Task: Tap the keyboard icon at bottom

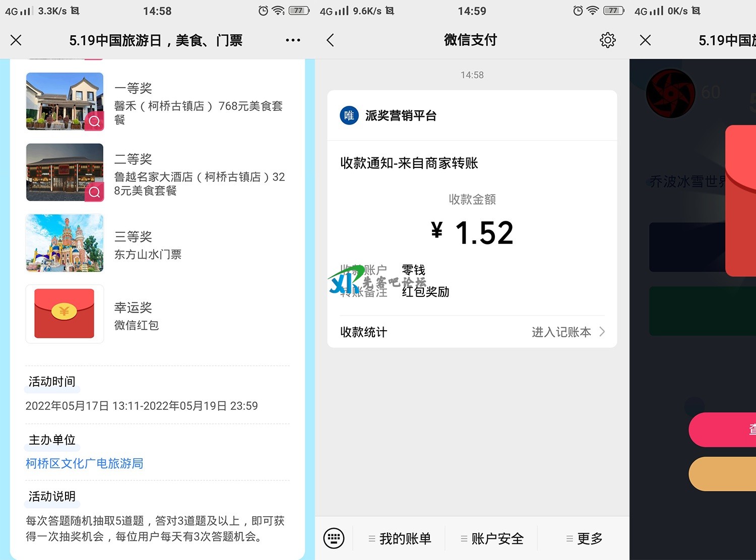Action: 334,538
